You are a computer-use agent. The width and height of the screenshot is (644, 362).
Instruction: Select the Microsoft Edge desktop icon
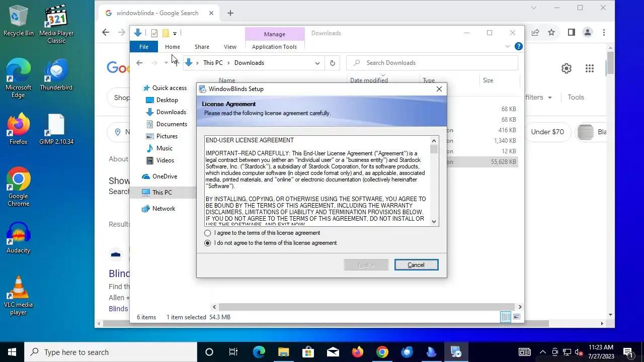click(19, 79)
